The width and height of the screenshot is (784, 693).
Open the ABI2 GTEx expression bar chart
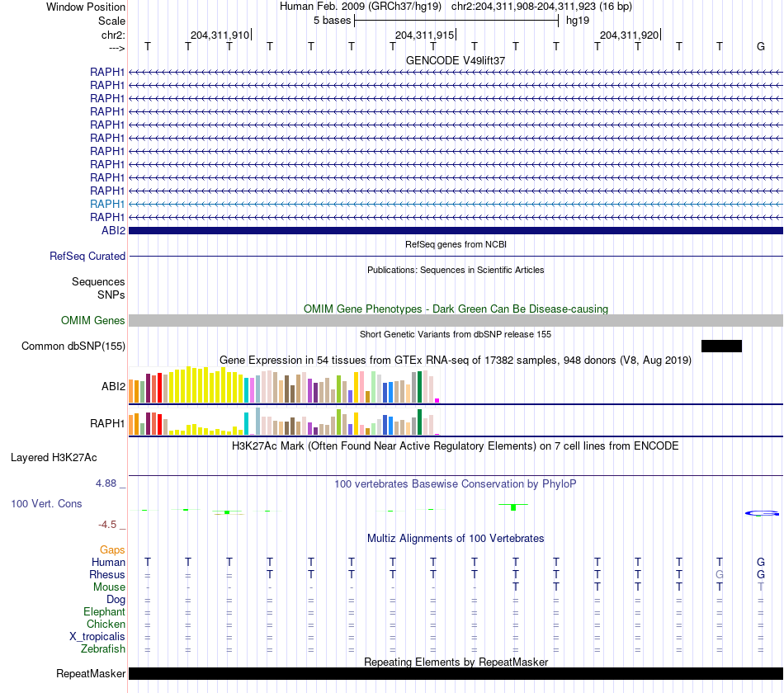[284, 385]
